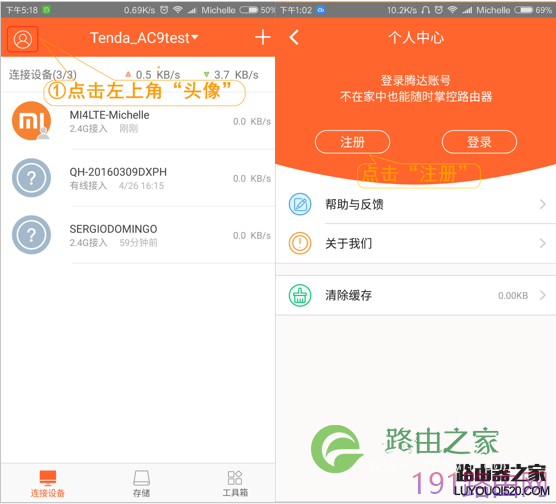Tap the orange Mi device icon

point(31,121)
